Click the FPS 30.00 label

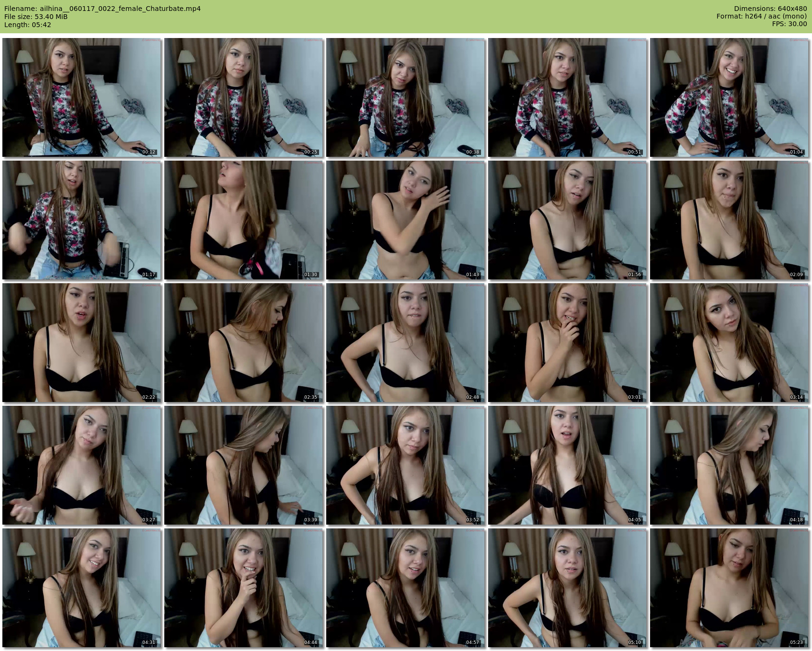789,24
